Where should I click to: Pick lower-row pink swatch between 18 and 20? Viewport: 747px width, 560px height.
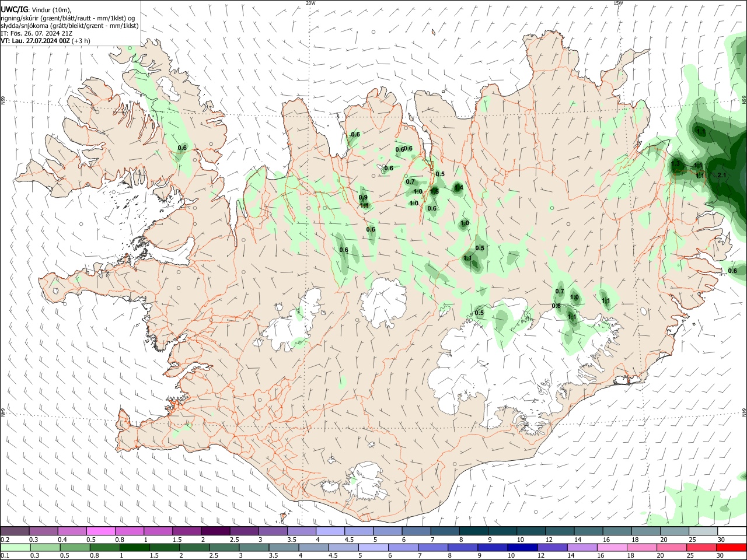tap(642, 547)
